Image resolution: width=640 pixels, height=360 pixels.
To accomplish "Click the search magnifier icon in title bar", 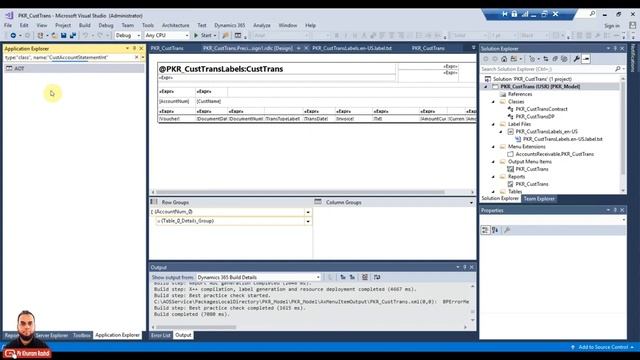I will click(592, 13).
